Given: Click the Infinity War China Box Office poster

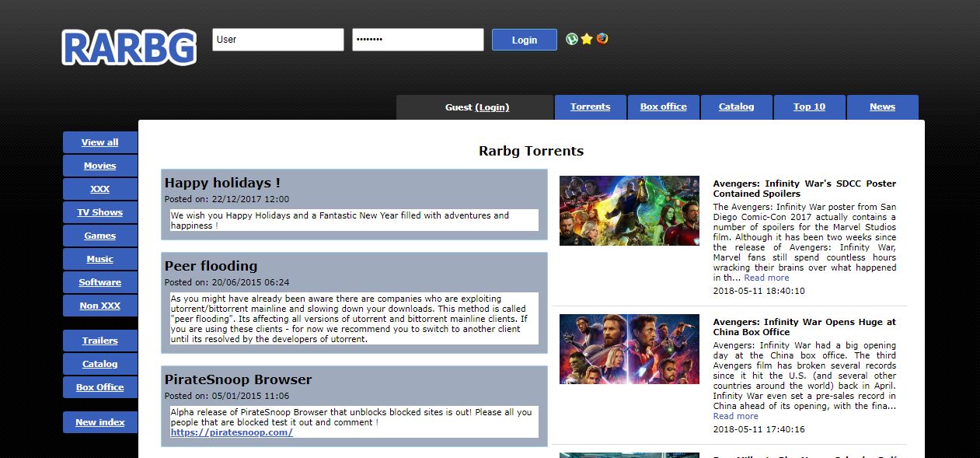Looking at the screenshot, I should pos(629,348).
